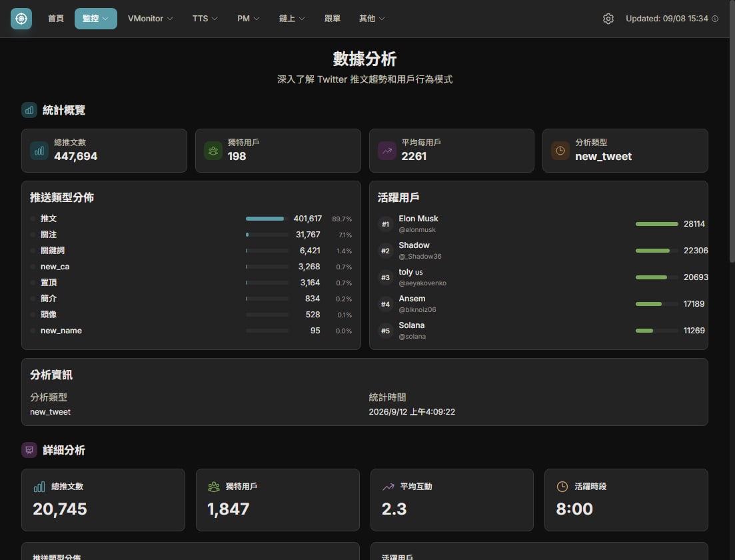Image resolution: width=735 pixels, height=560 pixels.
Task: Click the users icon in the 198 獨特用戶 card
Action: tap(213, 151)
